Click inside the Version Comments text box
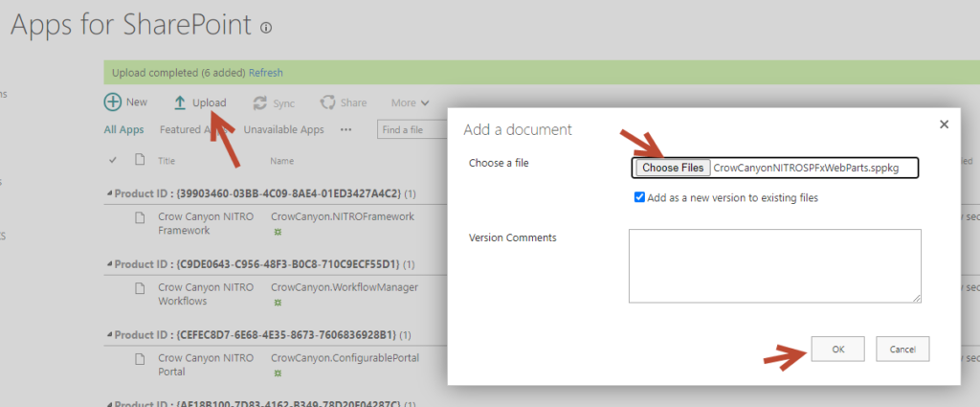The image size is (980, 407). click(x=775, y=266)
